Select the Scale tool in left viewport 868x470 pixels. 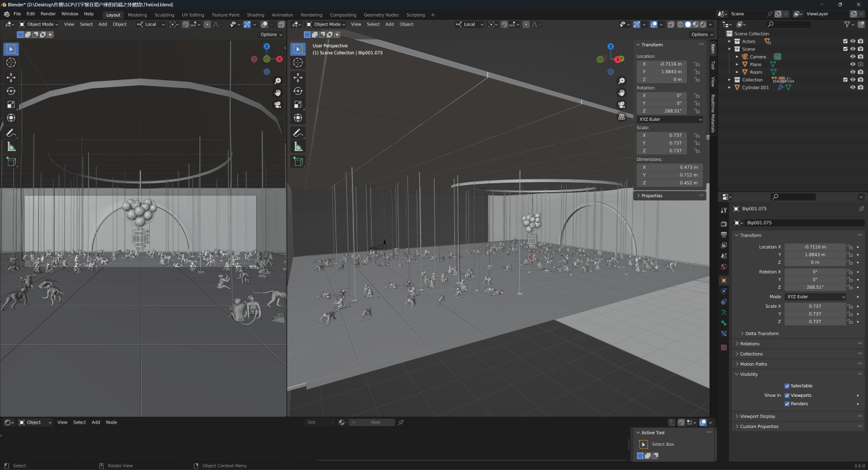[x=11, y=104]
